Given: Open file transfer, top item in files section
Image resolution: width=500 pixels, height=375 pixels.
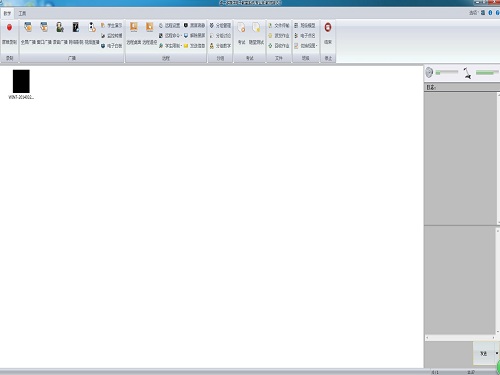Looking at the screenshot, I should (279, 25).
